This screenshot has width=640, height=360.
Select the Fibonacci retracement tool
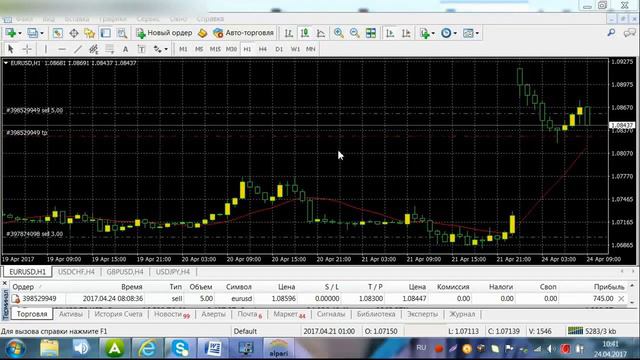pos(109,49)
